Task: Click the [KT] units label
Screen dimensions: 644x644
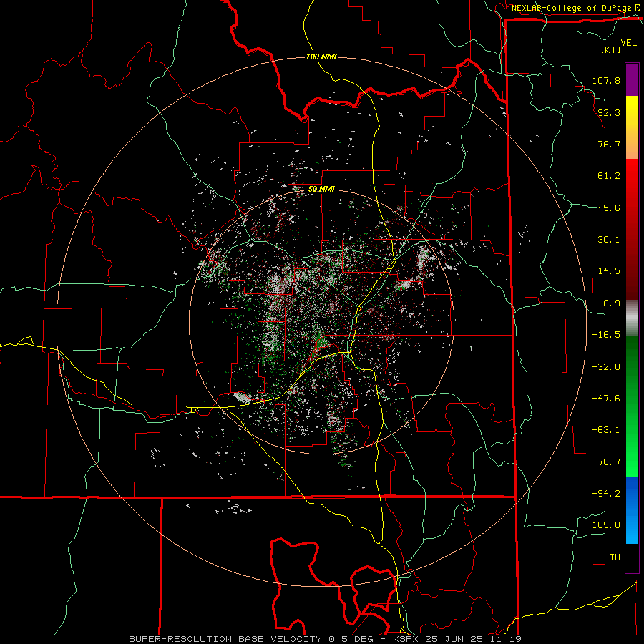Action: point(610,49)
